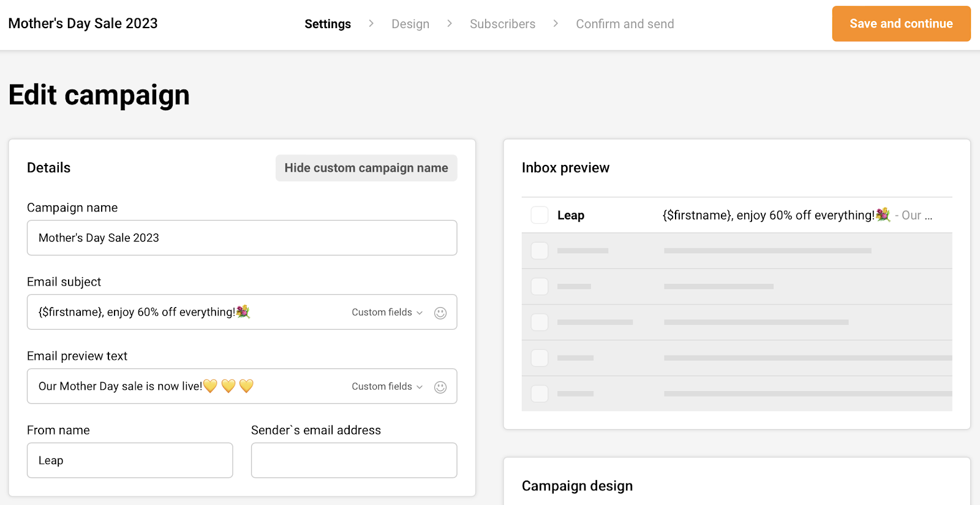The image size is (980, 505).
Task: Open emoji picker in Email preview text field
Action: click(440, 387)
